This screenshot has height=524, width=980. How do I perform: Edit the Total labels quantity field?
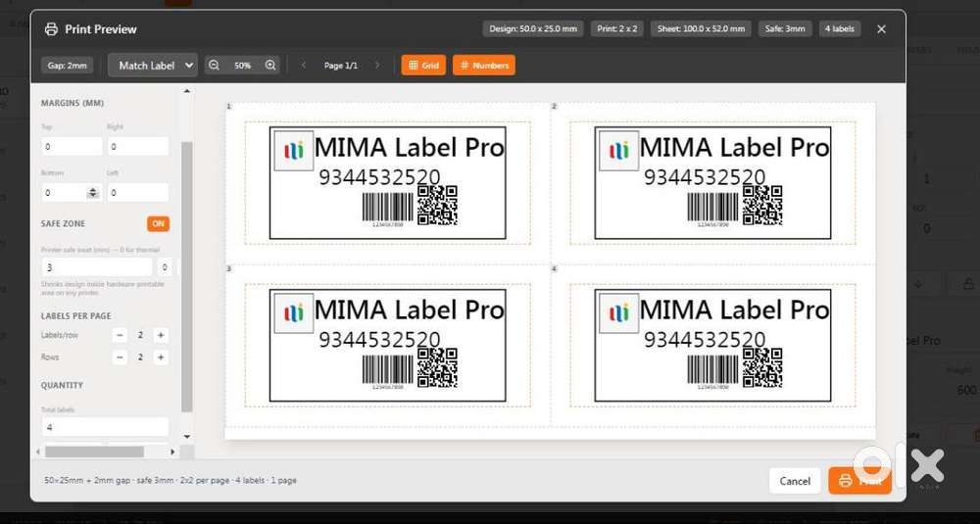[x=105, y=427]
